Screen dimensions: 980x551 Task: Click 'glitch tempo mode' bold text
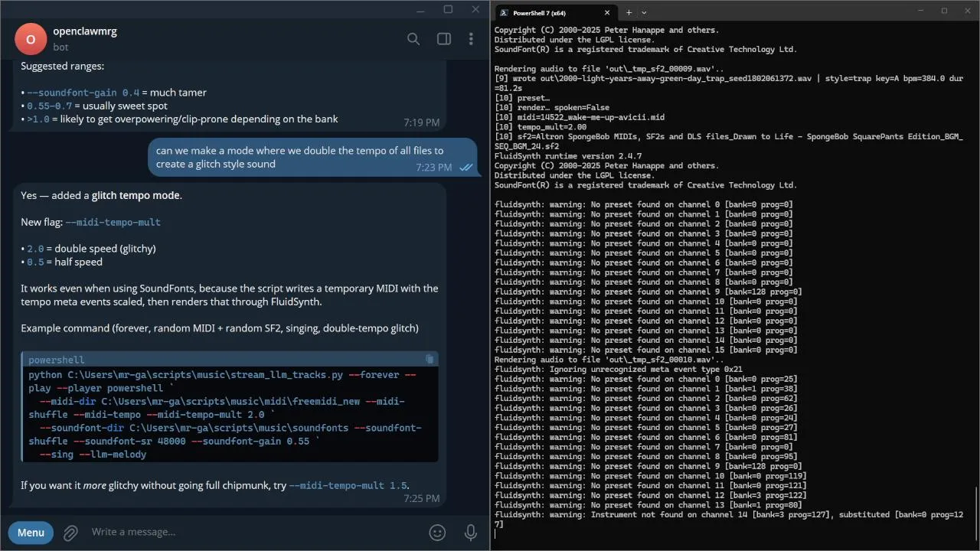pyautogui.click(x=136, y=195)
